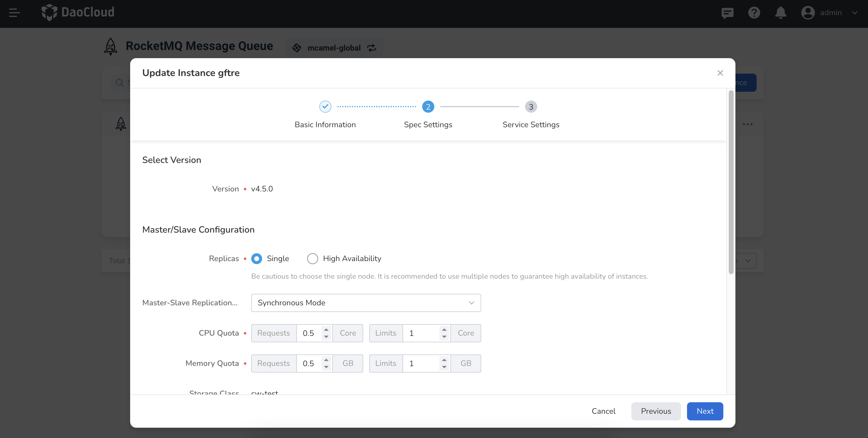
Task: Open the Synchronous Mode replication dropdown
Action: point(366,303)
